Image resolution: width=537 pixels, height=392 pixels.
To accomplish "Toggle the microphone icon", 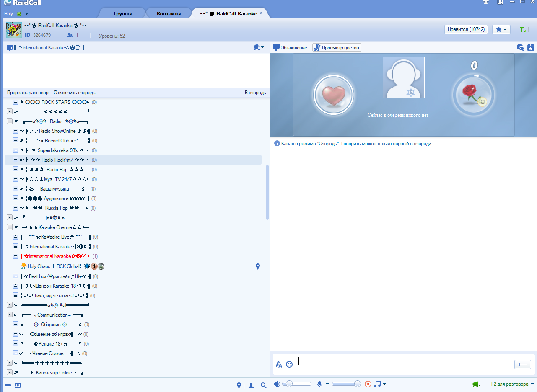I will [319, 384].
